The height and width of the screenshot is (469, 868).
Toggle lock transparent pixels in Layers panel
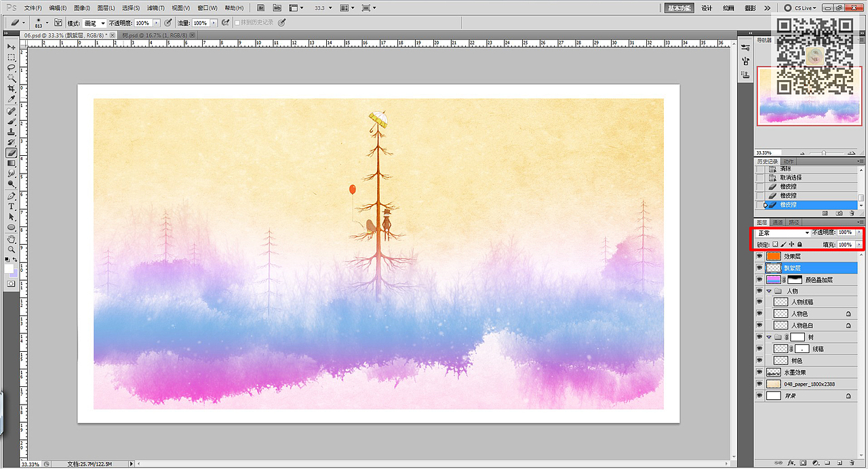click(x=775, y=244)
